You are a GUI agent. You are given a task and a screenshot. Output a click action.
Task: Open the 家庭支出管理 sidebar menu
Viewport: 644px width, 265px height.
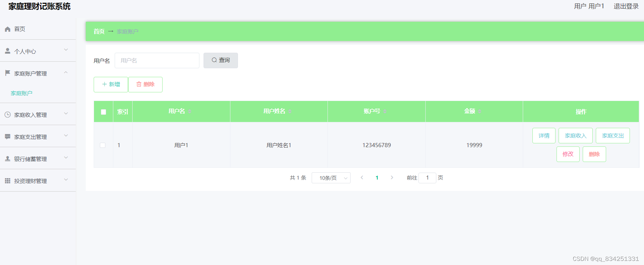[38, 136]
